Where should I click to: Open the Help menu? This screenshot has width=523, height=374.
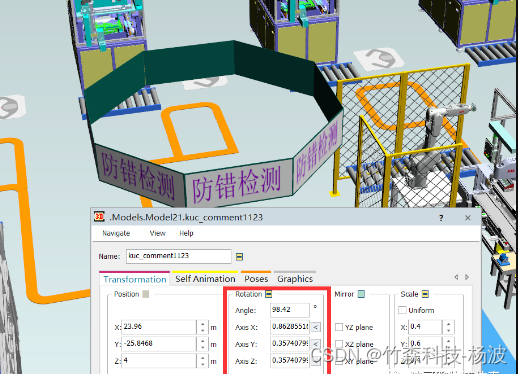click(186, 233)
